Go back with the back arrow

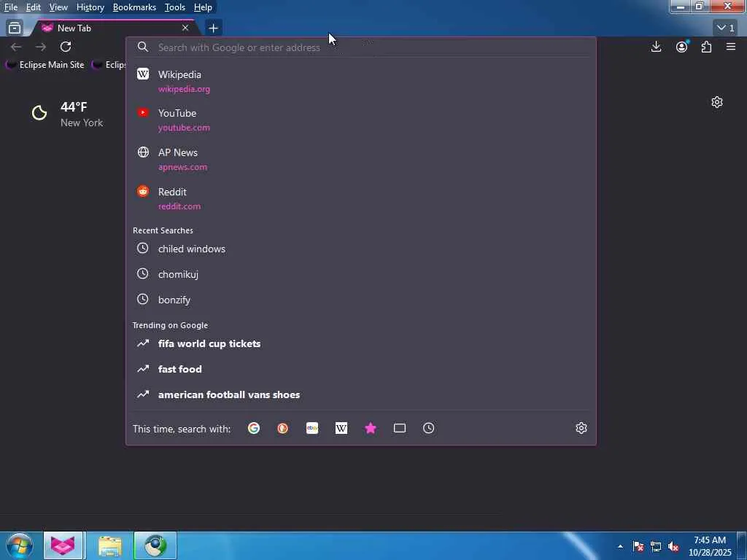pos(16,47)
